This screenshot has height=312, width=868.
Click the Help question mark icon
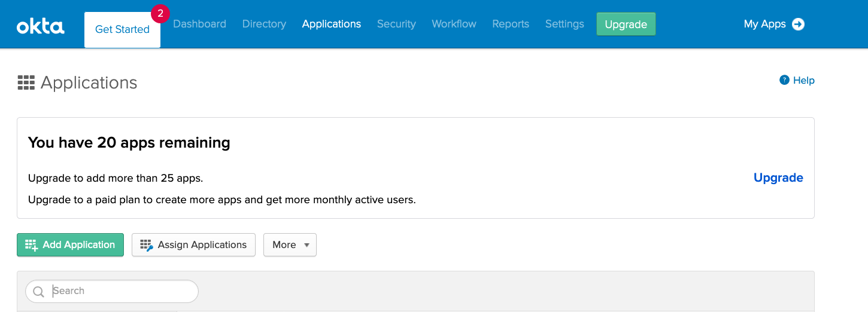pos(784,80)
